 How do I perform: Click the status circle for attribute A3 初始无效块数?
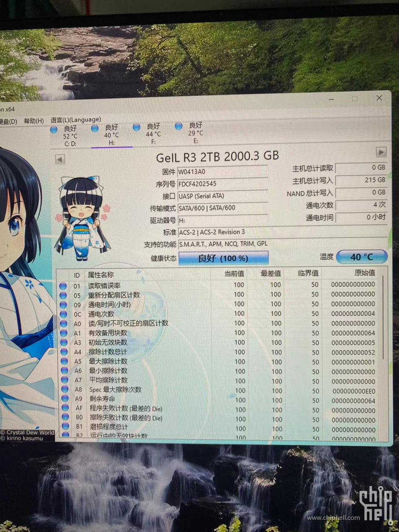(x=64, y=342)
